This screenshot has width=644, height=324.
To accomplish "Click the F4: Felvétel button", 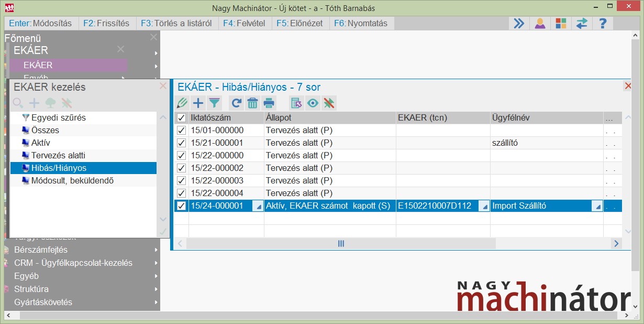I will coord(245,23).
